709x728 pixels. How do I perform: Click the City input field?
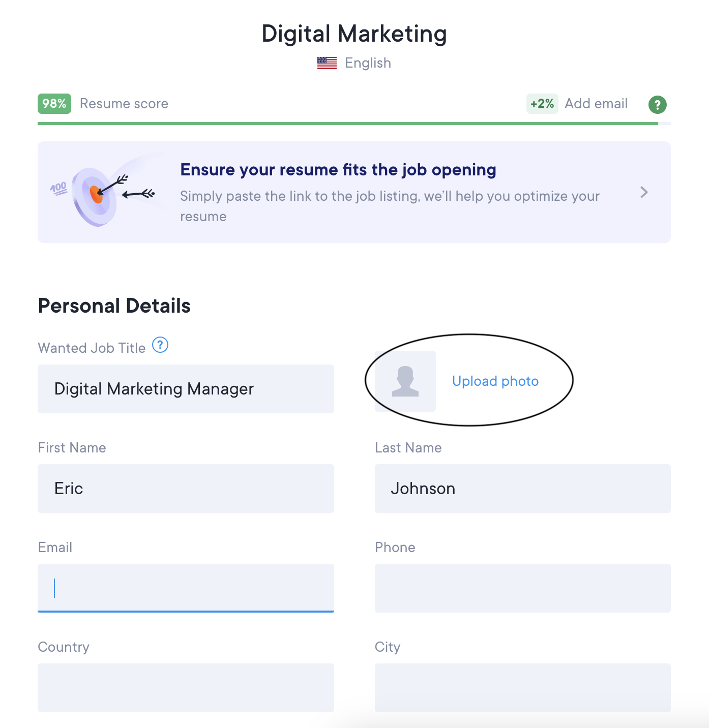tap(522, 687)
